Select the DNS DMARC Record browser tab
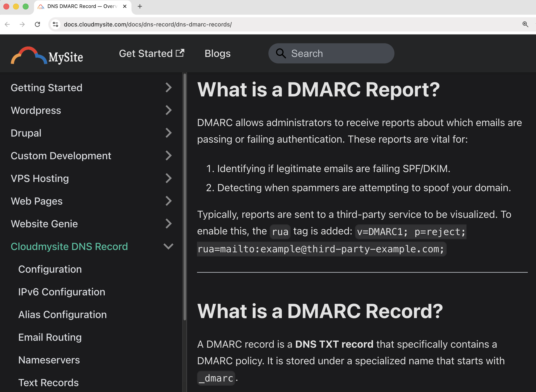This screenshot has height=392, width=536. [83, 7]
